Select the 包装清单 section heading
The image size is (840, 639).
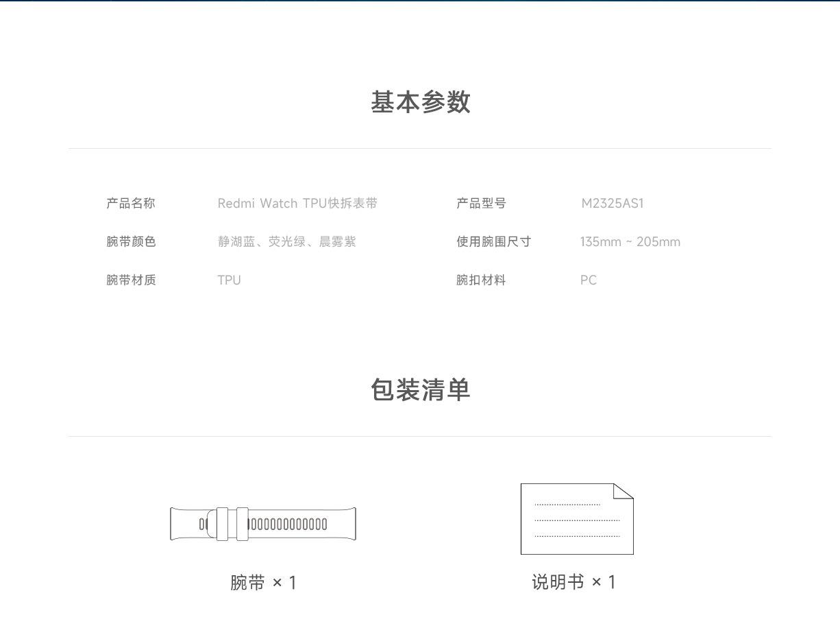coord(420,390)
